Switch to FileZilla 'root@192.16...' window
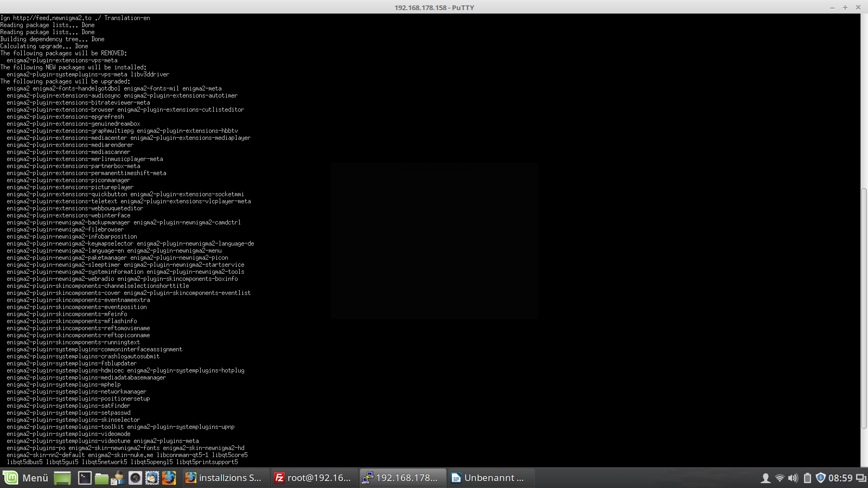The image size is (868, 488). [313, 478]
